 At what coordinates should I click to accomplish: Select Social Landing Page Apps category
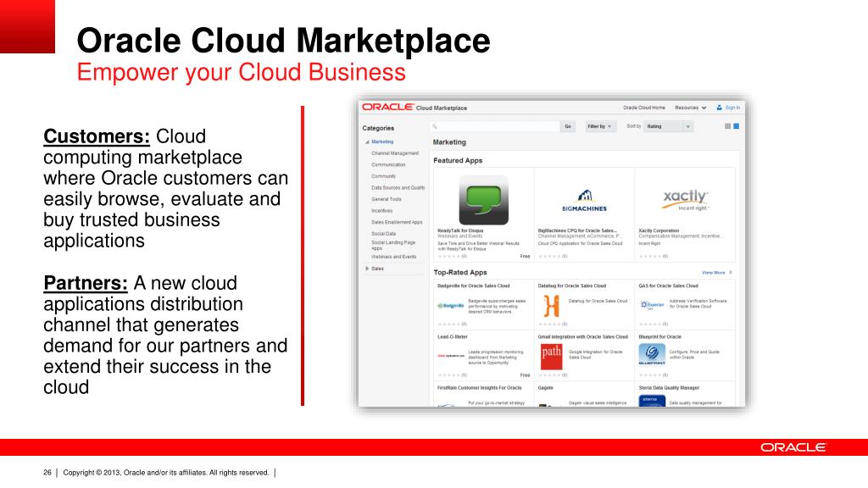(x=393, y=245)
